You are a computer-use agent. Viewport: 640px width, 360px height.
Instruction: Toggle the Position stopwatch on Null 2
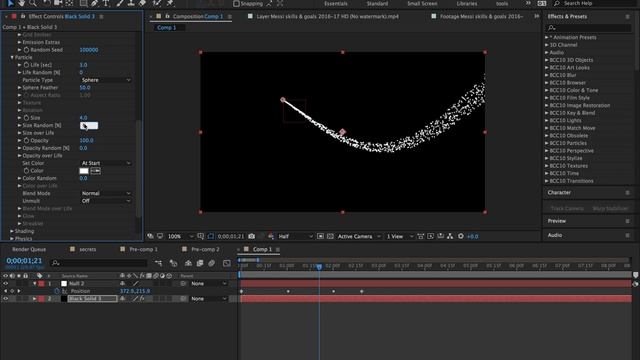pos(57,291)
